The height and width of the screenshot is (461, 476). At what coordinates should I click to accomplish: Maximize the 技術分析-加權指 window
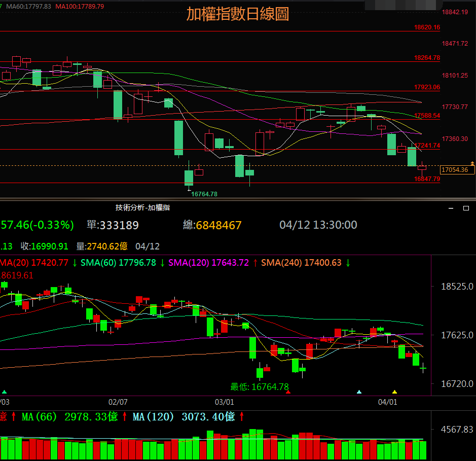466,208
